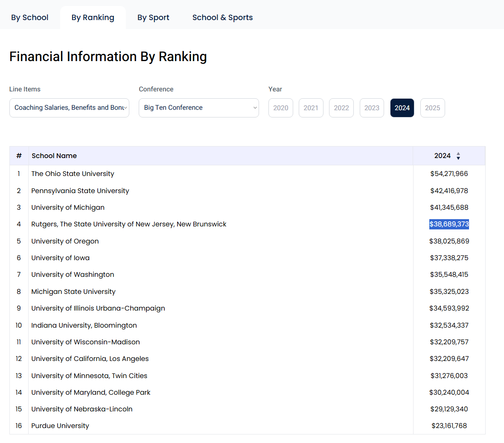504x443 pixels.
Task: Click Michigan's $41,345,688 amount
Action: tap(449, 208)
